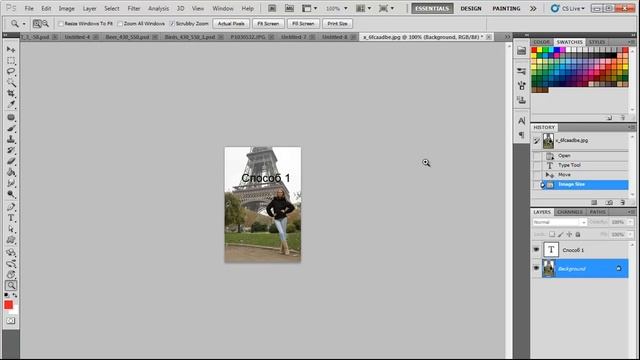Screen dimensions: 640x360
Task: Toggle lock all in Layers panel
Action: point(578,234)
